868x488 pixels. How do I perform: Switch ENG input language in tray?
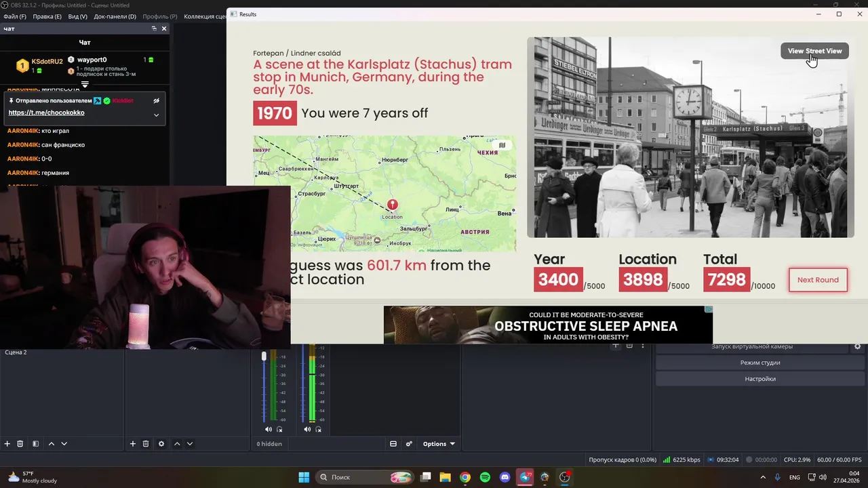coord(795,477)
